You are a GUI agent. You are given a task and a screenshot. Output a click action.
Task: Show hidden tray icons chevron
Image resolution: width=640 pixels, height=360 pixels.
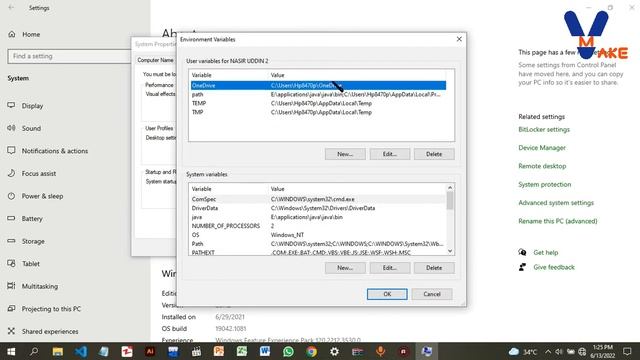tap(548, 351)
